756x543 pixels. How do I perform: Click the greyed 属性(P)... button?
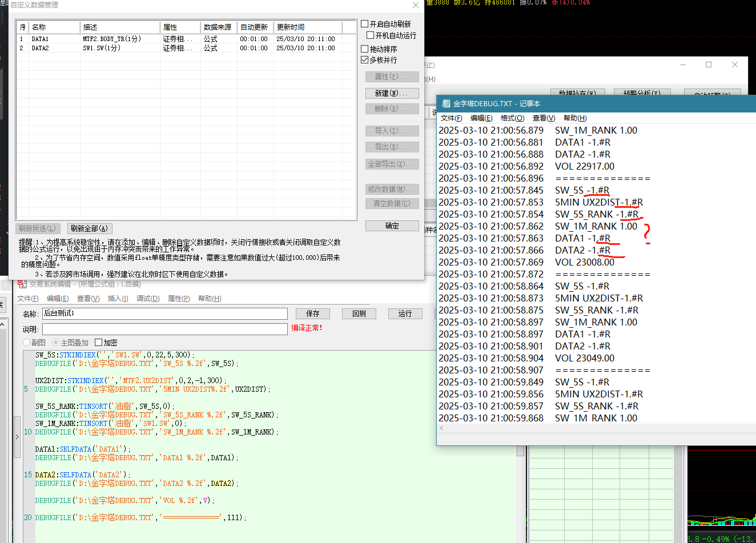[392, 77]
